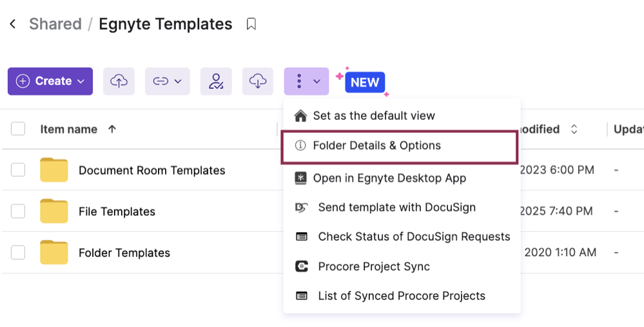This screenshot has height=327, width=644.
Task: Open the Create dropdown button
Action: 50,81
